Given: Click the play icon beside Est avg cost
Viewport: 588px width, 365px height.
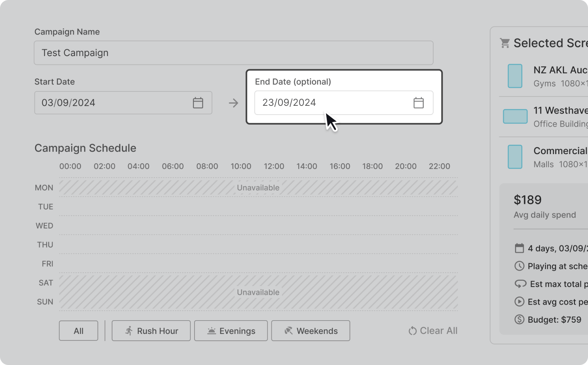Looking at the screenshot, I should pos(519,302).
